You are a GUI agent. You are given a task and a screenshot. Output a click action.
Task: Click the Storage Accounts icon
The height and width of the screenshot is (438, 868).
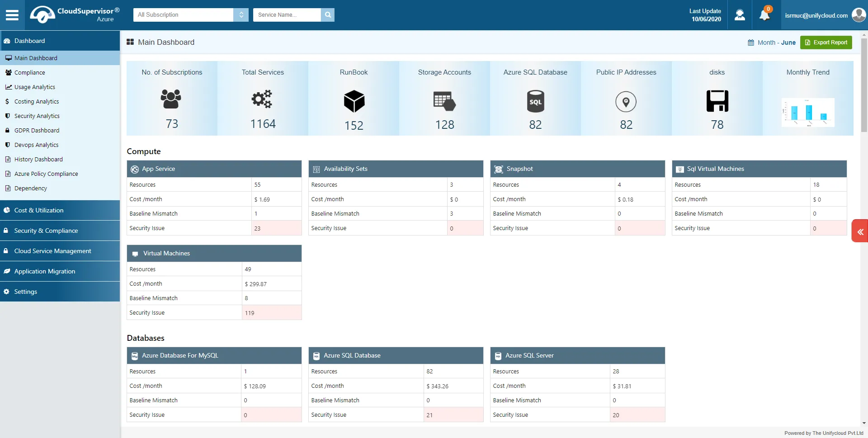click(444, 101)
